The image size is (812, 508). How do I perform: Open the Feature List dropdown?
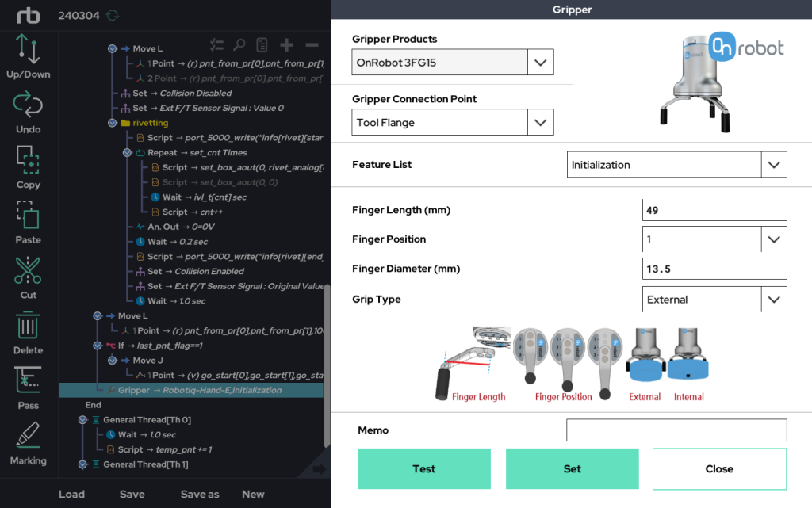tap(774, 165)
